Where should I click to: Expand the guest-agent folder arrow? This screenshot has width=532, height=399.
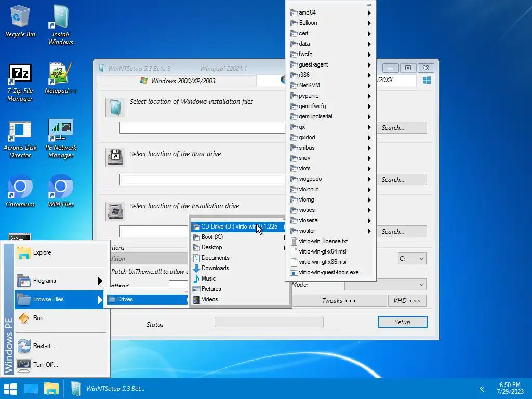369,65
